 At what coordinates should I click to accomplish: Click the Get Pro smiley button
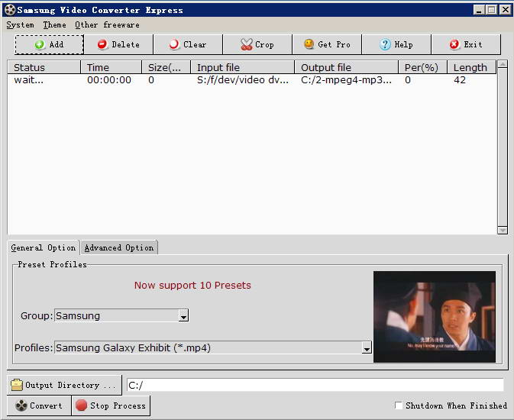click(327, 44)
